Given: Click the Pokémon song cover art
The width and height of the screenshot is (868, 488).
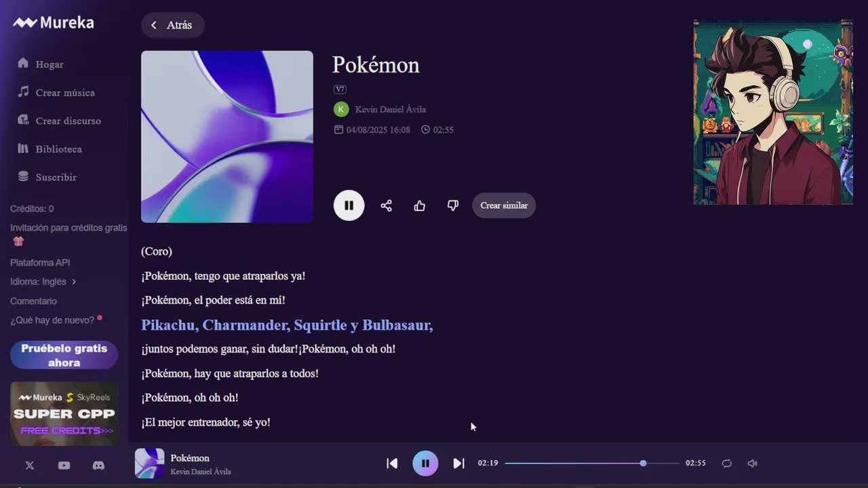Looking at the screenshot, I should point(227,136).
